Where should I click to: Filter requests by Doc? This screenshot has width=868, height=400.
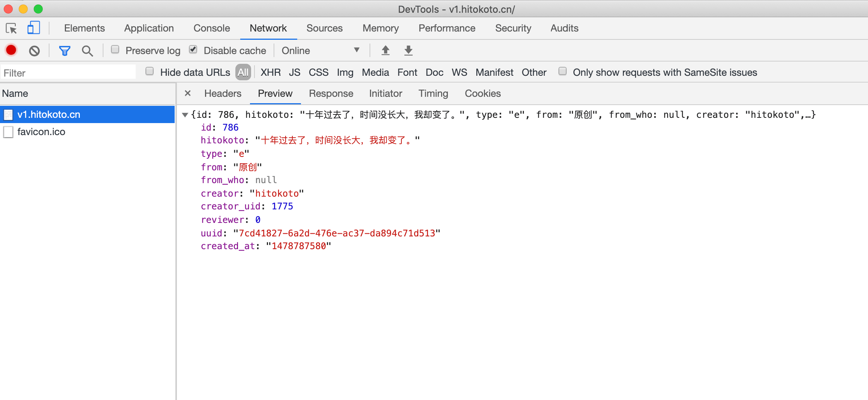click(434, 72)
